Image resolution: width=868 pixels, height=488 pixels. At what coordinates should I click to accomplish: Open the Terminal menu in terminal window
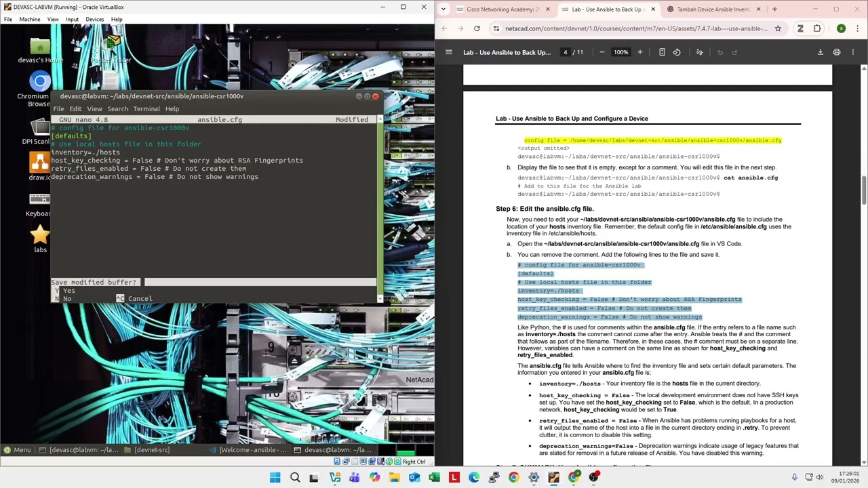tap(146, 108)
